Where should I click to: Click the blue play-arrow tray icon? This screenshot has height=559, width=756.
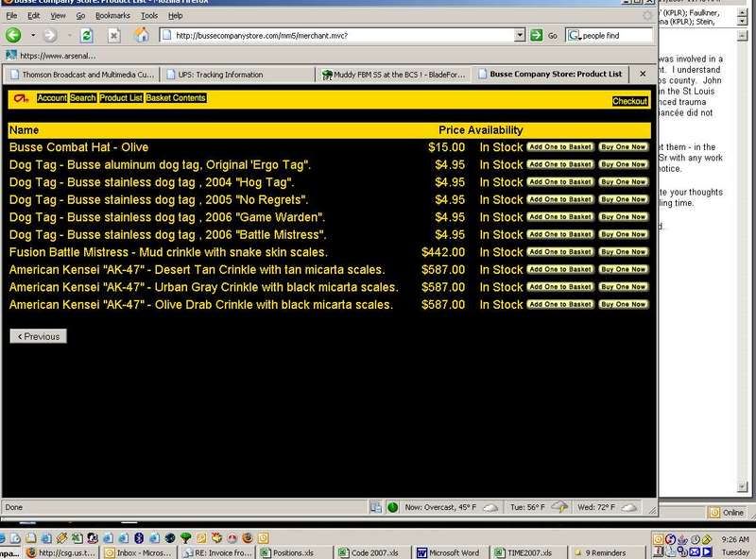707,551
